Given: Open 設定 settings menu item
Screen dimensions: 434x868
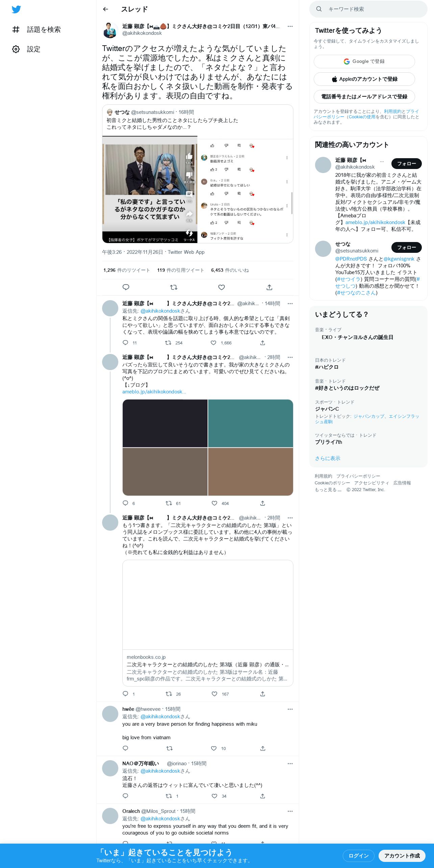Looking at the screenshot, I should click(x=26, y=49).
